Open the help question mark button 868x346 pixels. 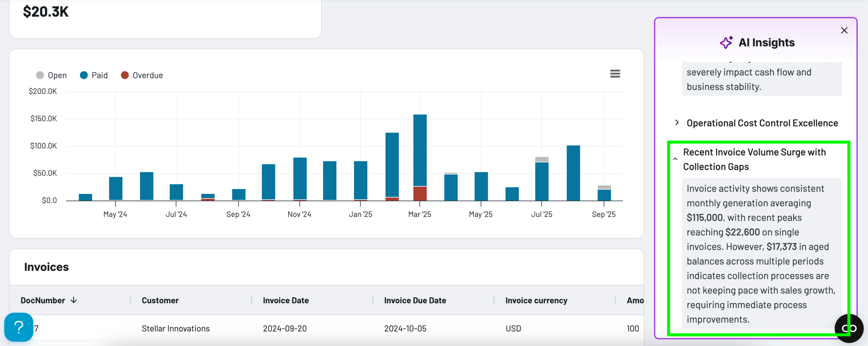[19, 327]
